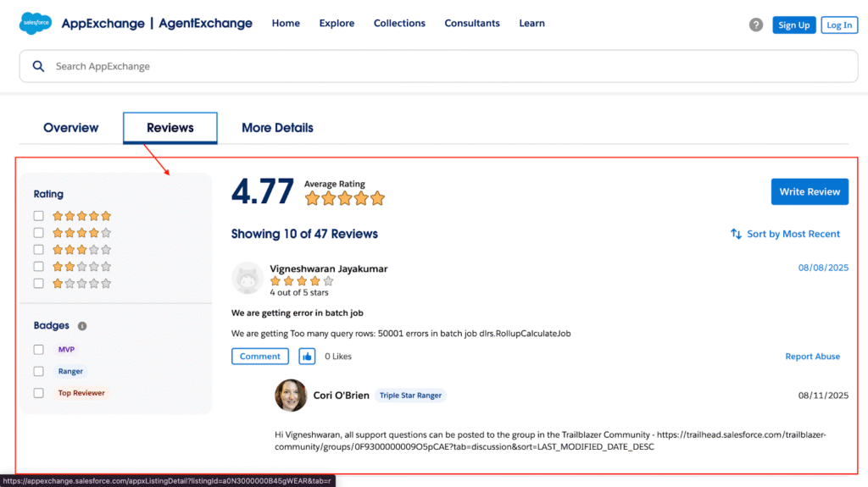
Task: Open the Collections menu
Action: click(x=399, y=23)
